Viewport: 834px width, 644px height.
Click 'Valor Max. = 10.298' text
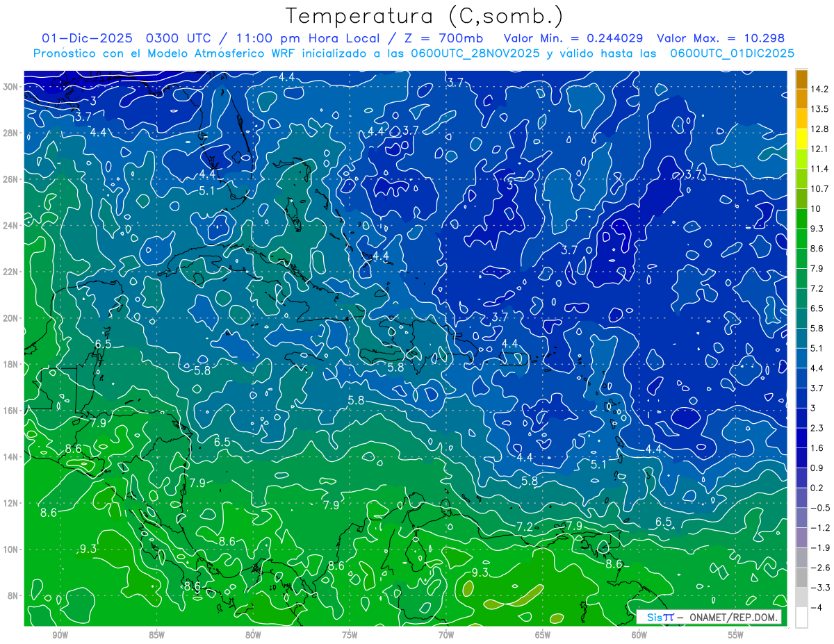pos(721,38)
